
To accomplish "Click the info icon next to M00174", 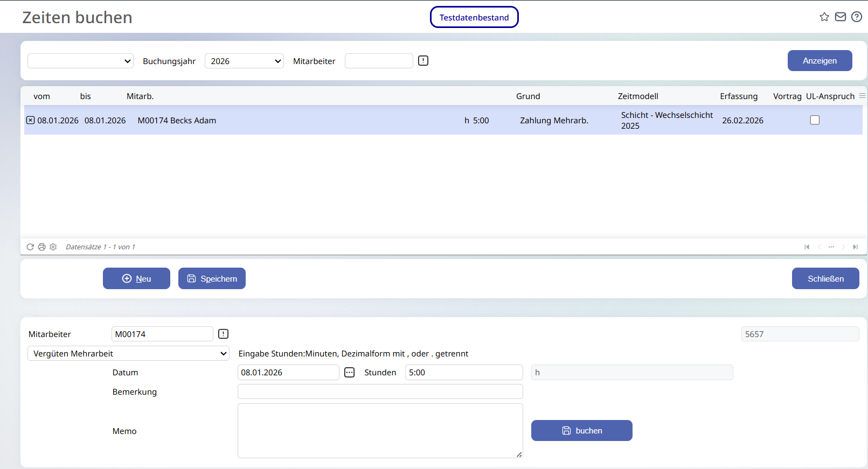I will click(223, 334).
